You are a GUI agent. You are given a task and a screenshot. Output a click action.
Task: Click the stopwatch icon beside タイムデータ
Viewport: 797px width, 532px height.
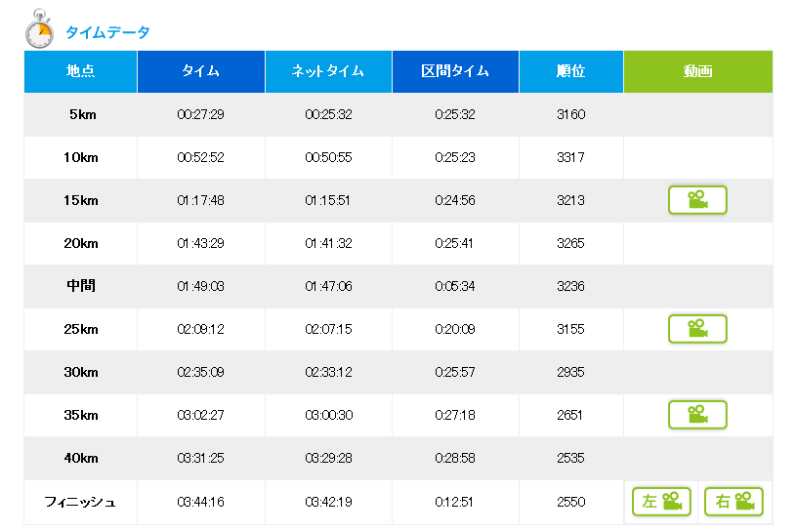(39, 29)
